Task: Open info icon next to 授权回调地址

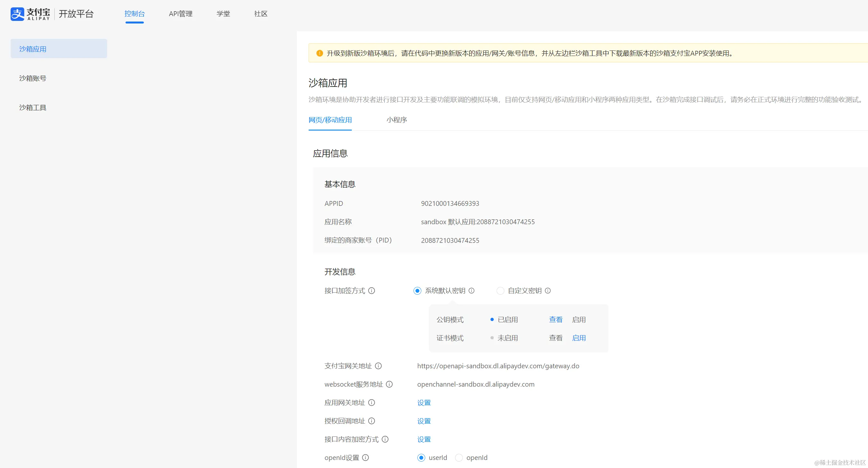Action: click(371, 421)
